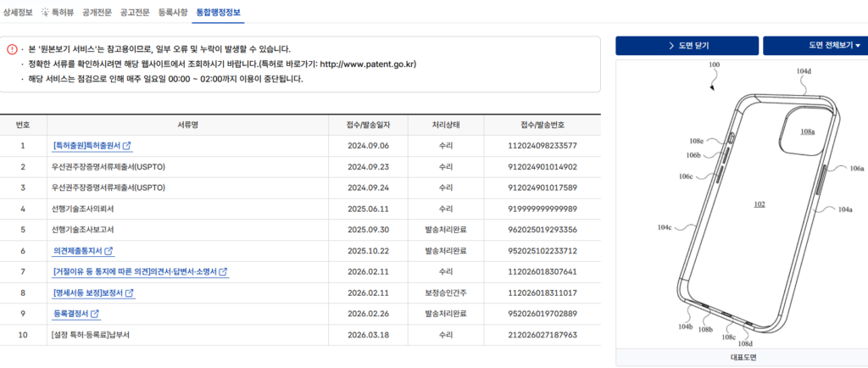The width and height of the screenshot is (868, 368).
Task: Open the 의견서·답변서·소명서 document link
Action: tap(135, 271)
